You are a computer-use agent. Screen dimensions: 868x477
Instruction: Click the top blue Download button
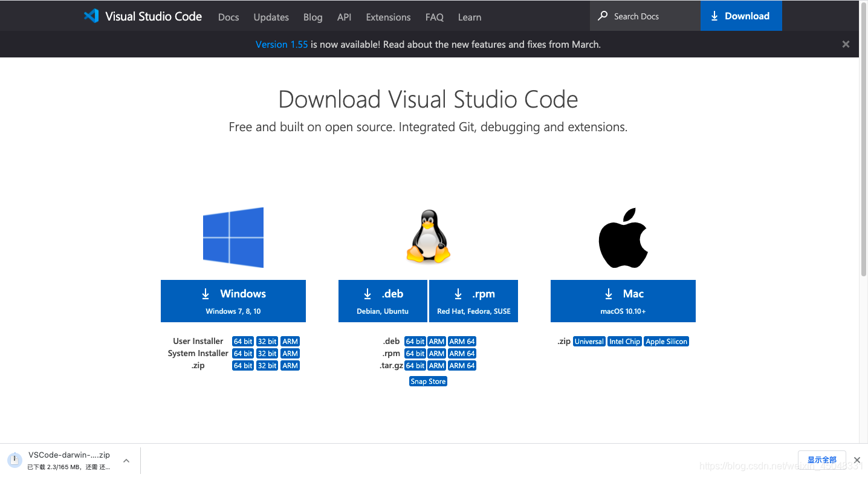[x=741, y=16]
